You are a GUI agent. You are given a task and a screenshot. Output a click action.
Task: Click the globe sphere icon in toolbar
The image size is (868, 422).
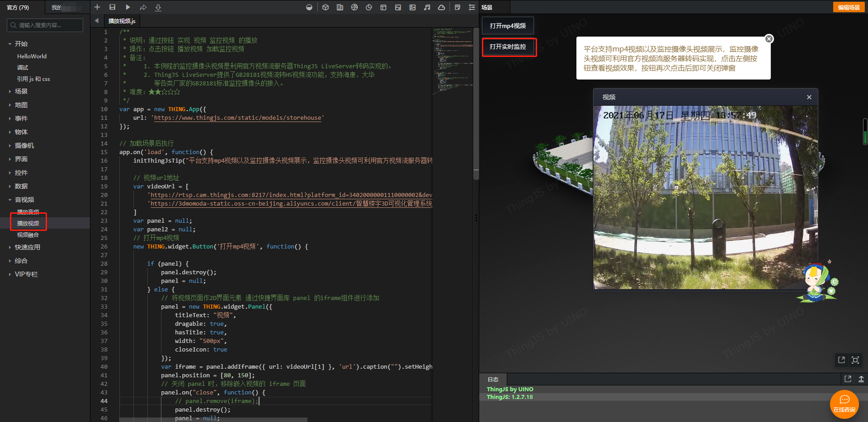[x=354, y=7]
